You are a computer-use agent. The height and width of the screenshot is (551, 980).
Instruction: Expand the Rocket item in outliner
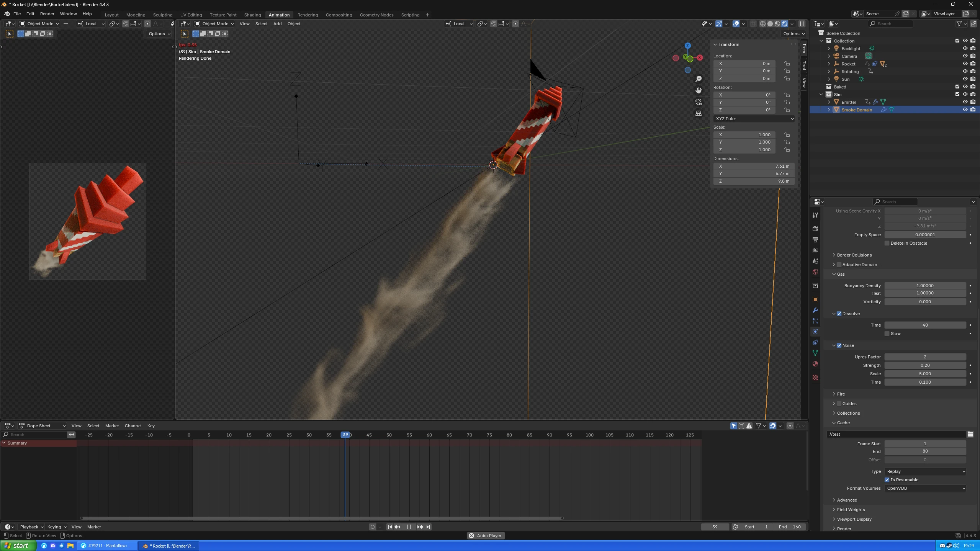coord(829,64)
